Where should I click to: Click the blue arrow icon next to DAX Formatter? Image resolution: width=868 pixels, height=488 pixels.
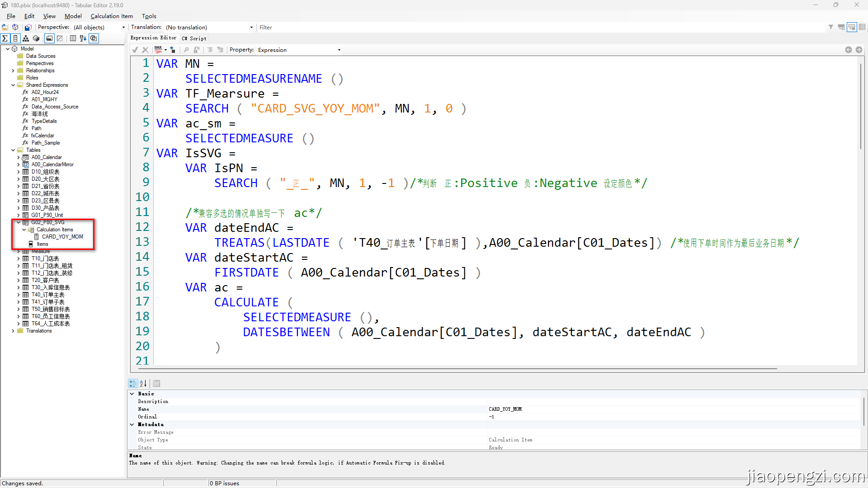tap(172, 50)
